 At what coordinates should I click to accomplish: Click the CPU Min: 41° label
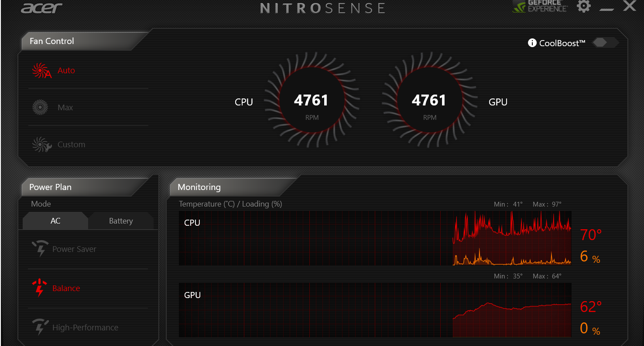pos(508,204)
